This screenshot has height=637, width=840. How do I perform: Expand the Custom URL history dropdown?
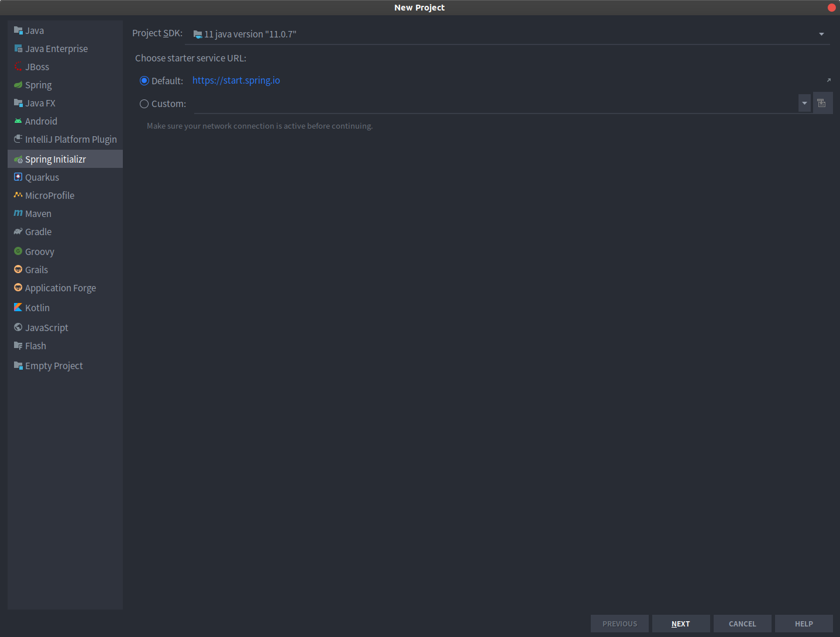coord(805,103)
